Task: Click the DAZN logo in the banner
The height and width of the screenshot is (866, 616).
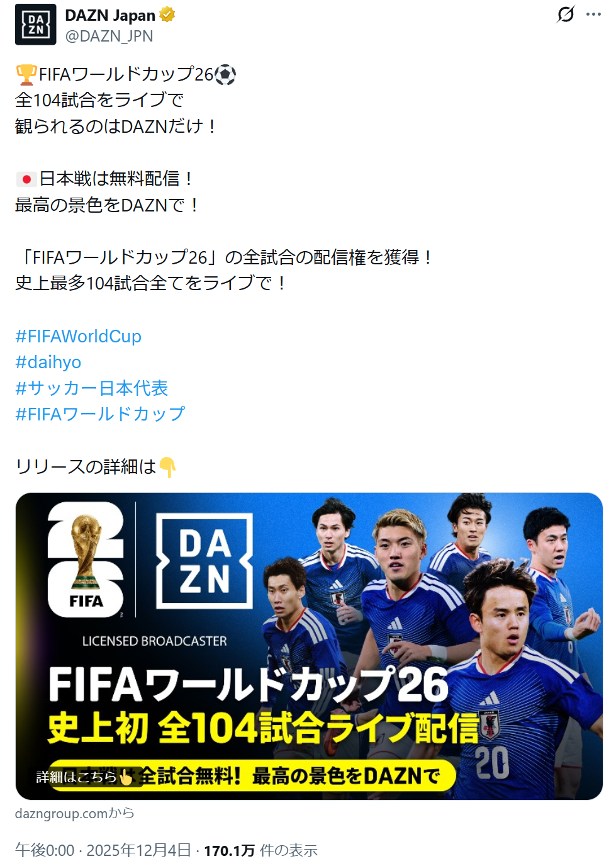Action: coord(204,561)
